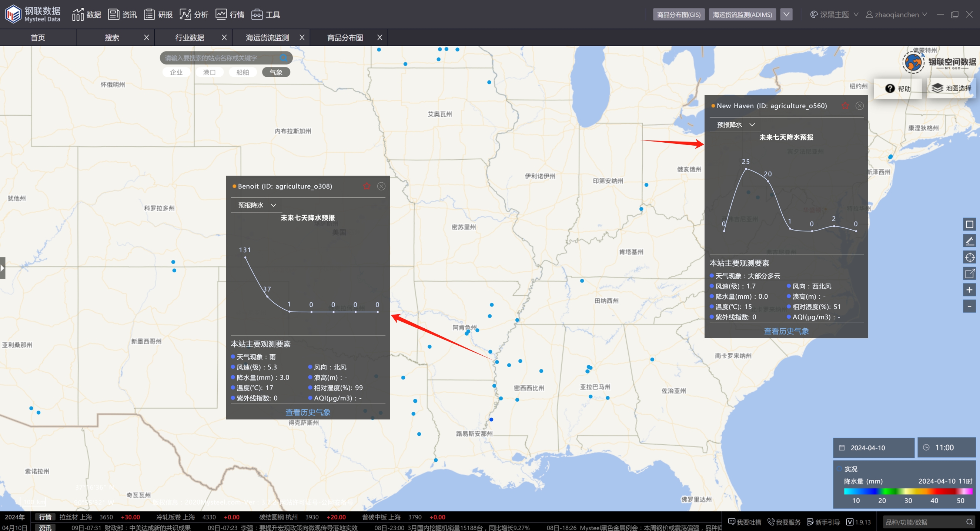980x531 pixels.
Task: Click the 钢联空间数据 globe logo
Action: [913, 62]
